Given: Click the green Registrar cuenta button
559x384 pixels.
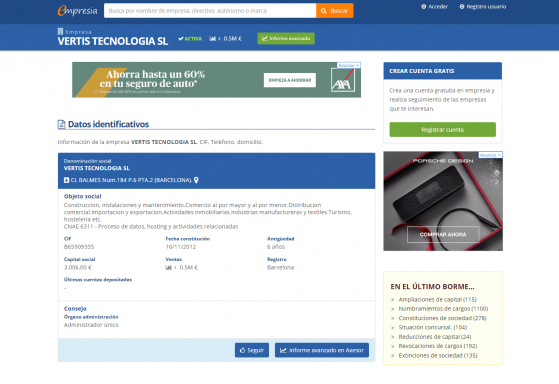Looking at the screenshot, I should click(442, 129).
